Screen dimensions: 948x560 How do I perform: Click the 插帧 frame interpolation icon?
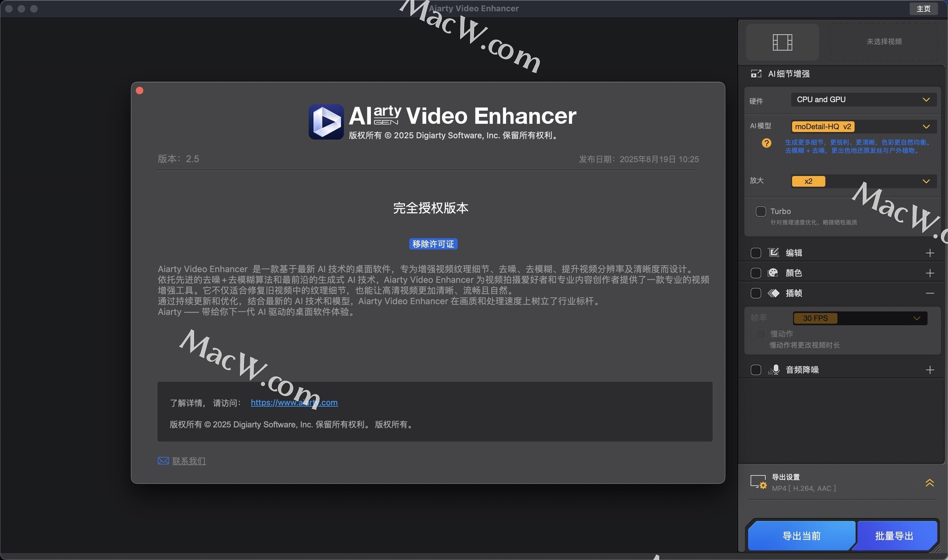pos(773,293)
